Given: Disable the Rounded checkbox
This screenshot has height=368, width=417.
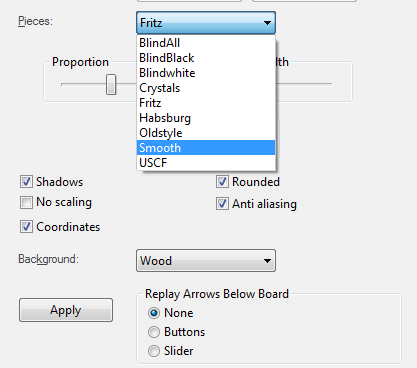Looking at the screenshot, I should coord(222,182).
